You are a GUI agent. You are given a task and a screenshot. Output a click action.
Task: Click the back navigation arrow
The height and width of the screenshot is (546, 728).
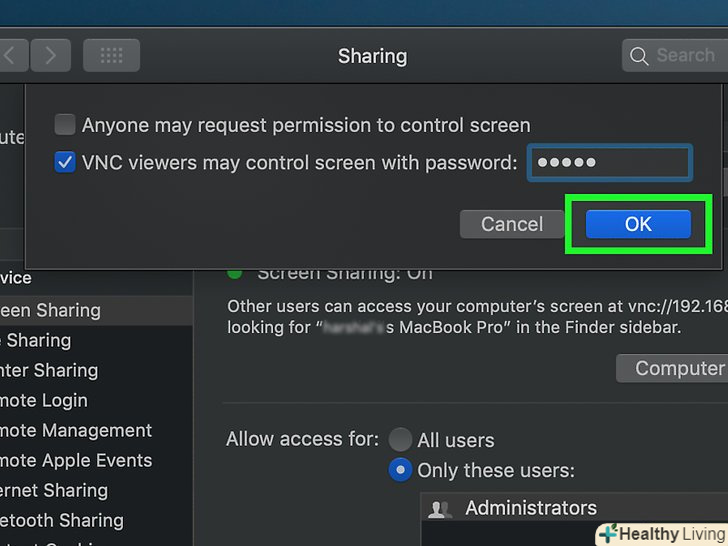point(12,56)
